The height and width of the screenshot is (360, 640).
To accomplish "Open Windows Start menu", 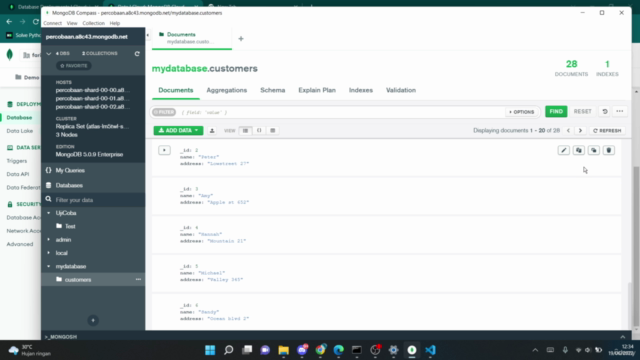I will (x=210, y=350).
